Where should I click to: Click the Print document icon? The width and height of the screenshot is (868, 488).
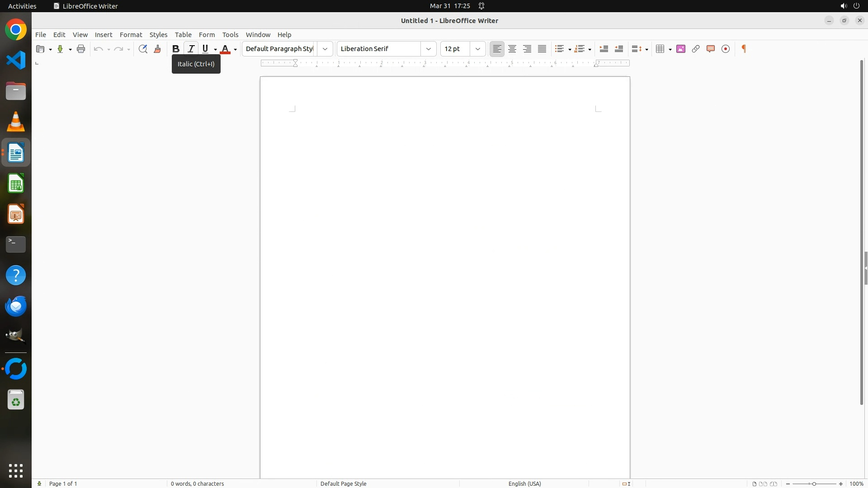(81, 49)
